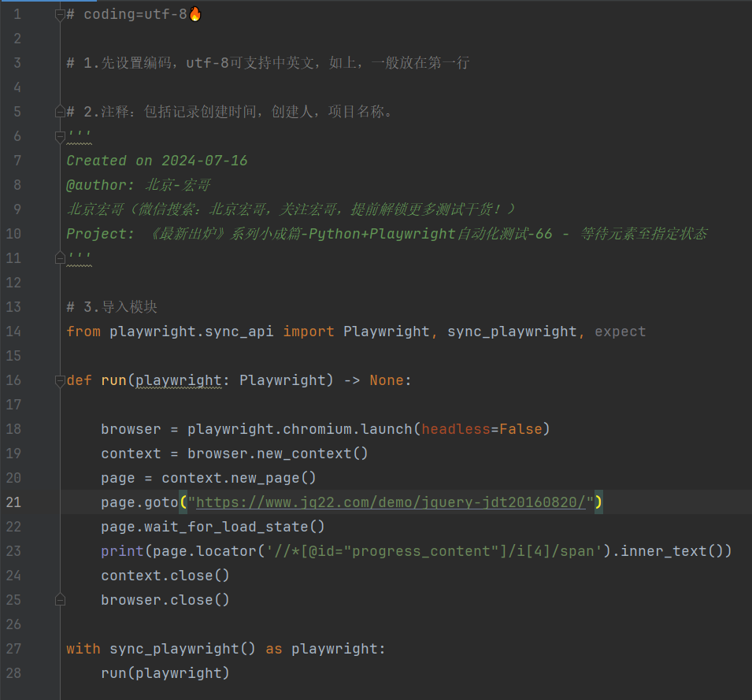Click 'None' return annotation
This screenshot has width=752, height=700.
pos(387,380)
